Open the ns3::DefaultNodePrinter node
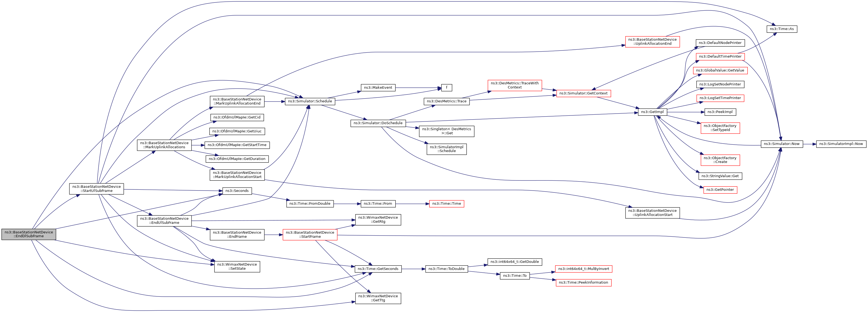This screenshot has height=312, width=868. 720,43
